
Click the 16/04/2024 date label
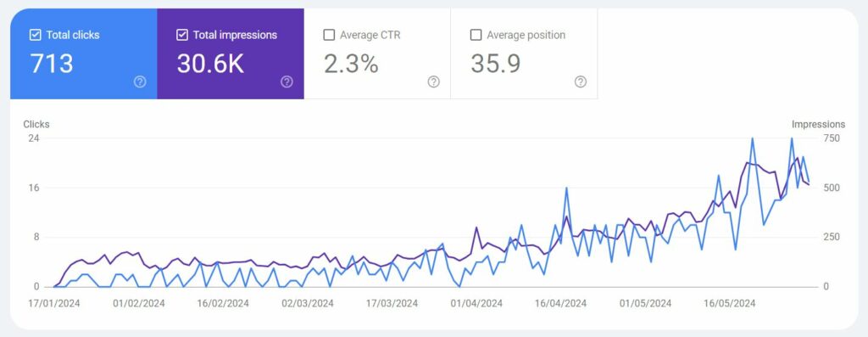tap(561, 304)
